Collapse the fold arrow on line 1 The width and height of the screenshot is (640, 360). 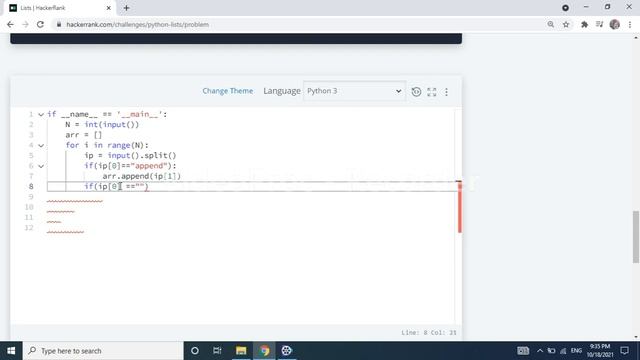coord(41,114)
